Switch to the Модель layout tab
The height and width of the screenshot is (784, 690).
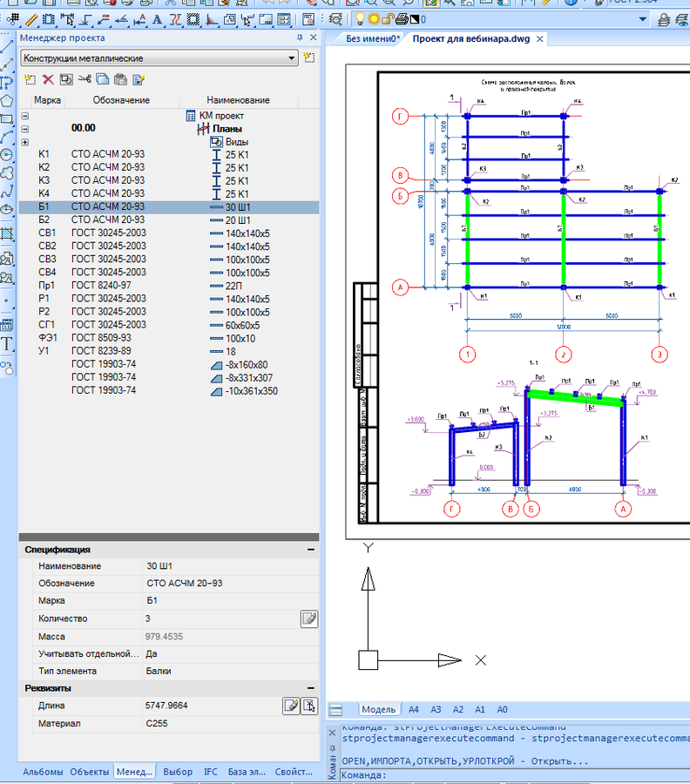tap(378, 709)
